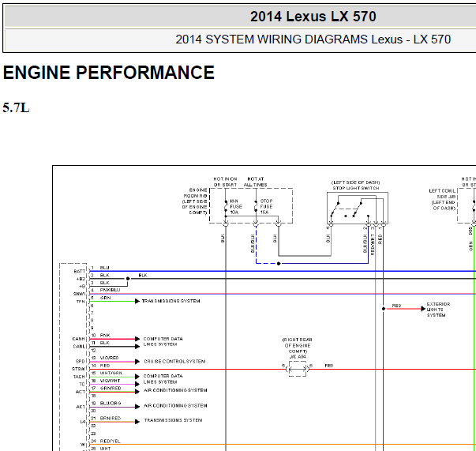Click the pin 15 "WHT/GRN" wire label

coord(111,373)
